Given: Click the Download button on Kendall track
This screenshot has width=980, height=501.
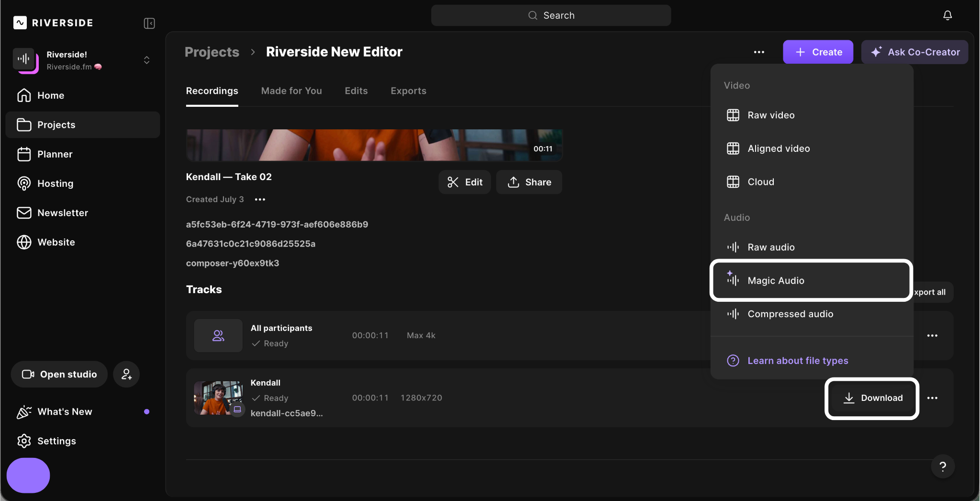Looking at the screenshot, I should click(x=872, y=398).
